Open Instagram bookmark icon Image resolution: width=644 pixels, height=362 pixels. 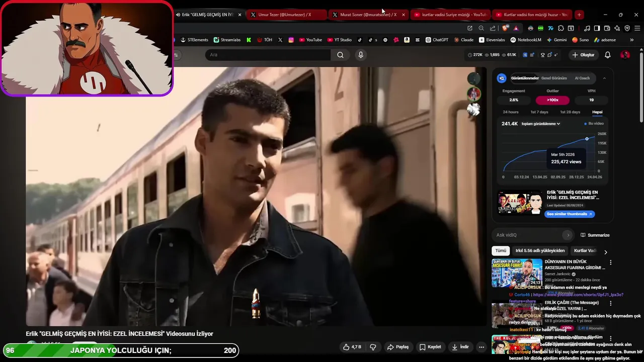[x=291, y=40]
